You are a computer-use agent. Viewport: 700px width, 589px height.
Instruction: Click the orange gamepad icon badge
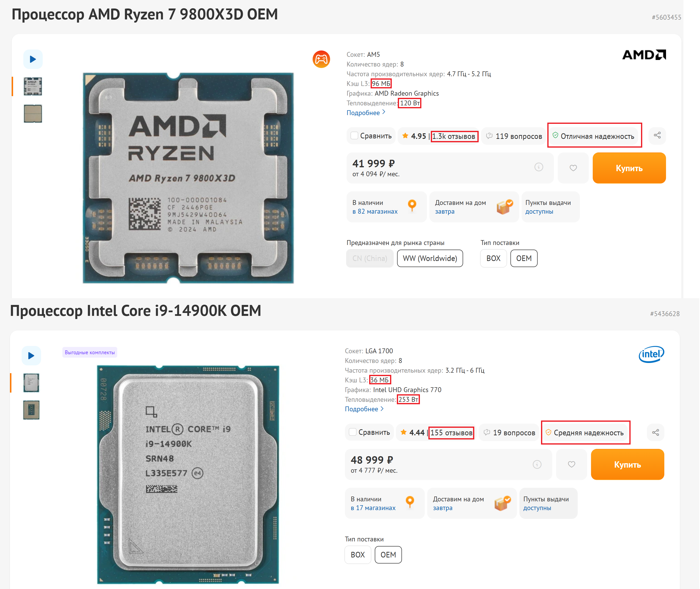pos(321,59)
